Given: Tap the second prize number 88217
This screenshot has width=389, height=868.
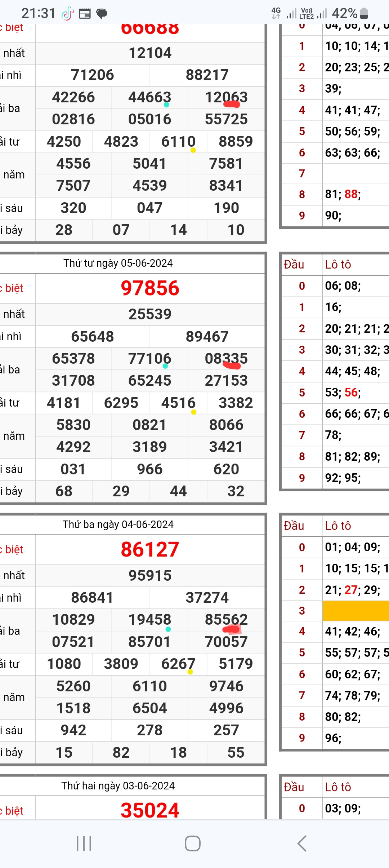Looking at the screenshot, I should point(207,75).
